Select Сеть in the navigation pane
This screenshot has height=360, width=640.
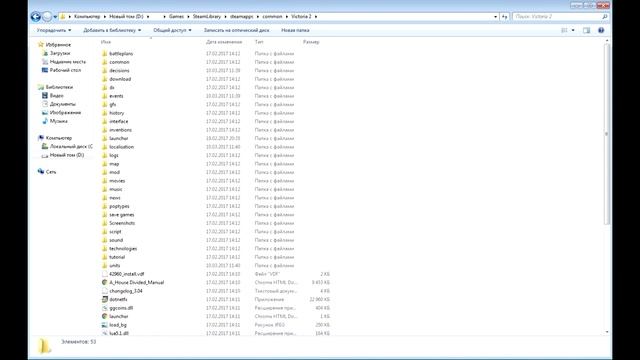(x=51, y=172)
